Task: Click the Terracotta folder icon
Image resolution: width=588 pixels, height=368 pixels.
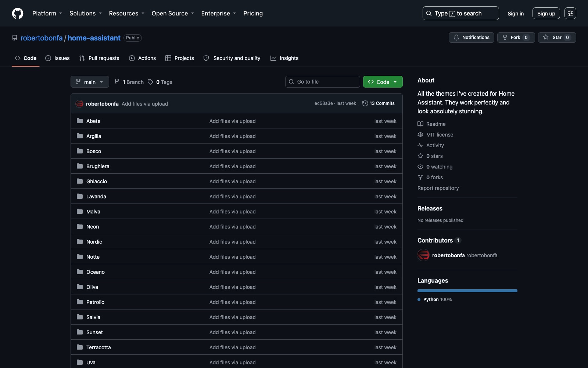Action: (80, 347)
